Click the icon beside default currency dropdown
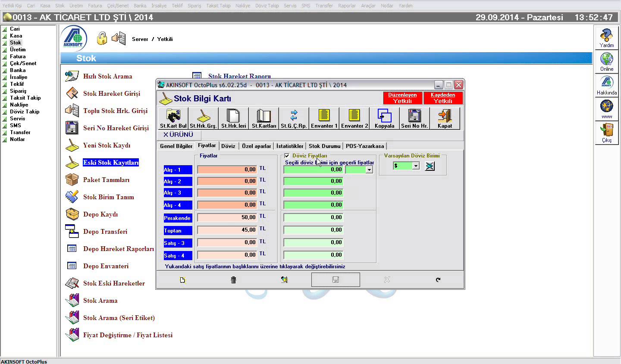The width and height of the screenshot is (621, 364). 430,166
